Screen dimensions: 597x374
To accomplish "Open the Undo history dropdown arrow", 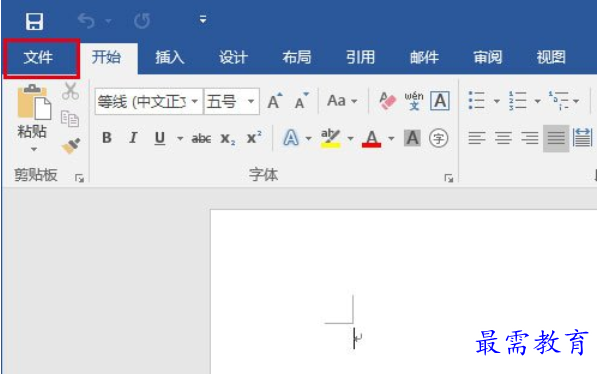I will (109, 21).
